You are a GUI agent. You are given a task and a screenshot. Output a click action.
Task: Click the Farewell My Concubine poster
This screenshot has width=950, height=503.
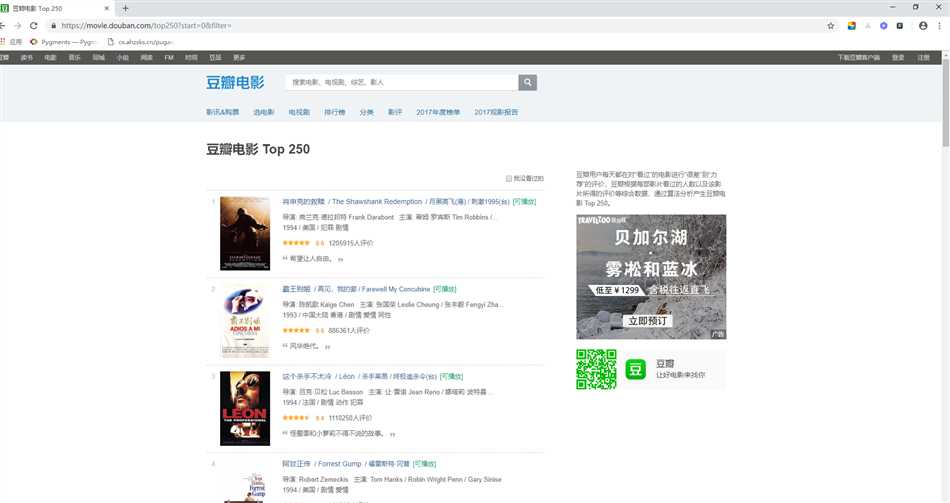(x=245, y=321)
